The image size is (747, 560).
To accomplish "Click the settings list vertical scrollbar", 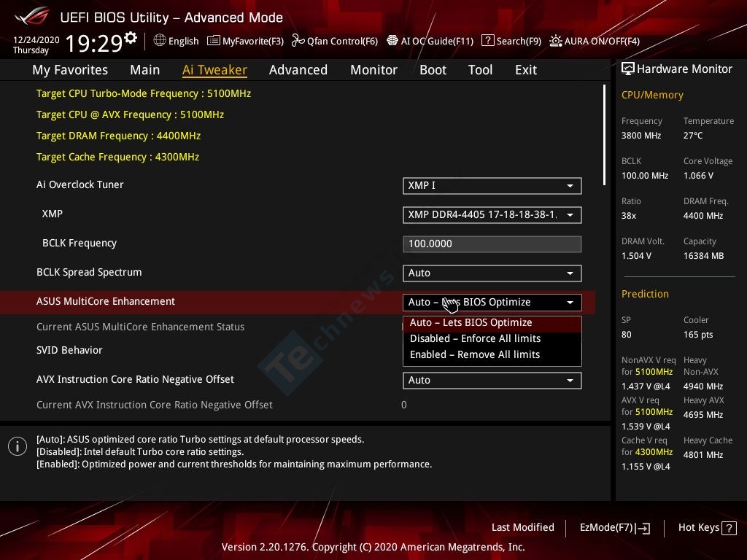I will pyautogui.click(x=604, y=135).
